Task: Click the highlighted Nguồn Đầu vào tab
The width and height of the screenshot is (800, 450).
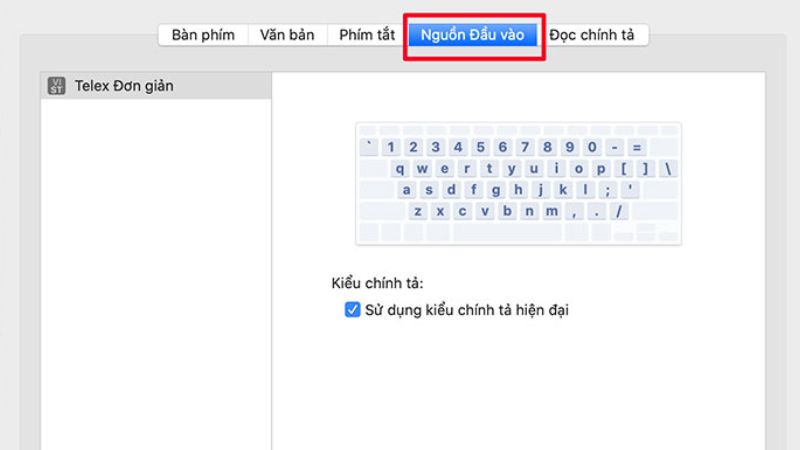Action: pos(474,35)
